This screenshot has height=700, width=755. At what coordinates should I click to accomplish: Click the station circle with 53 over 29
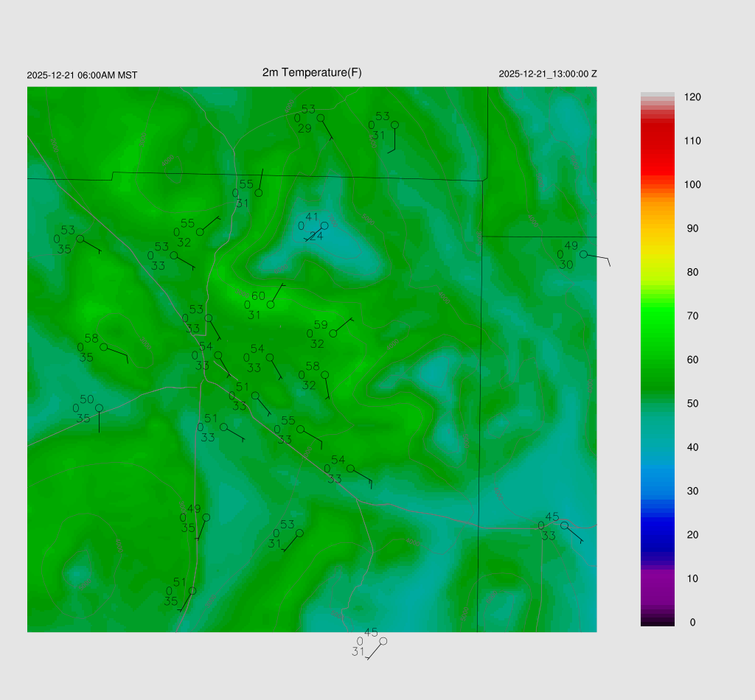(x=321, y=118)
